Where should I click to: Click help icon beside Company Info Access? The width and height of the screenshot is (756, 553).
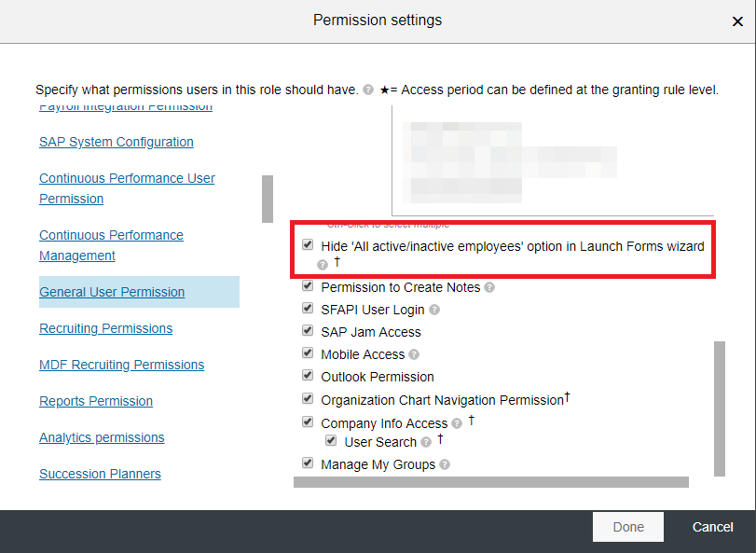[x=457, y=423]
